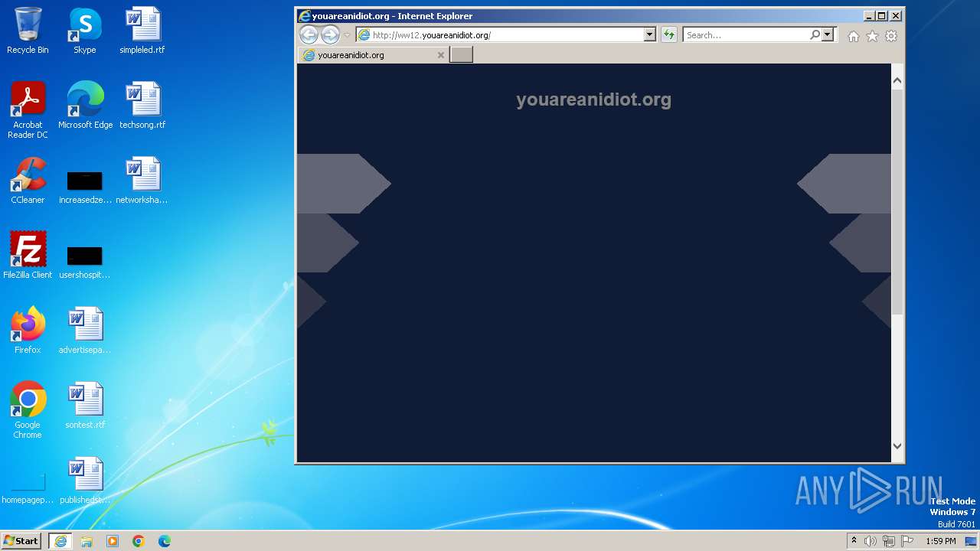Go back with the IE back arrow
Viewport: 980px width, 551px height.
(309, 34)
